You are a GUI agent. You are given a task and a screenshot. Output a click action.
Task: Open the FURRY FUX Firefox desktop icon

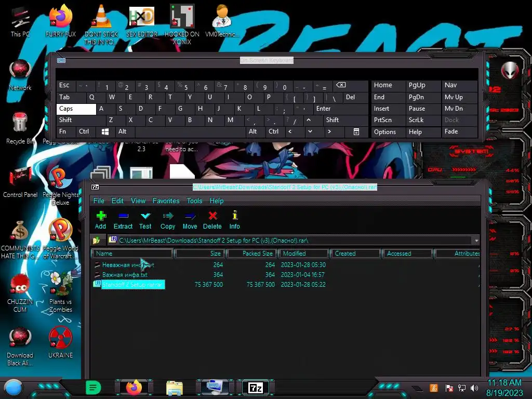pos(61,21)
